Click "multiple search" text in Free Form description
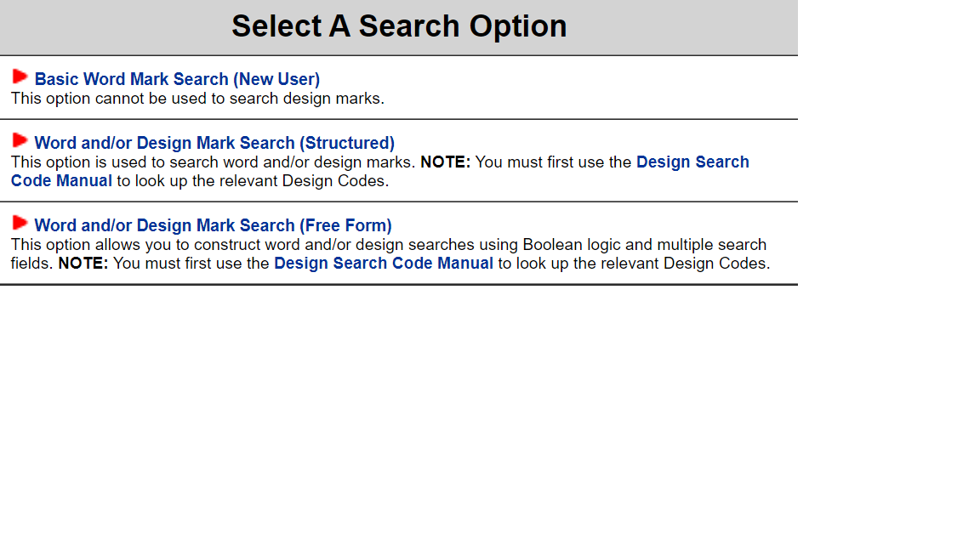Image resolution: width=980 pixels, height=551 pixels. coord(711,244)
